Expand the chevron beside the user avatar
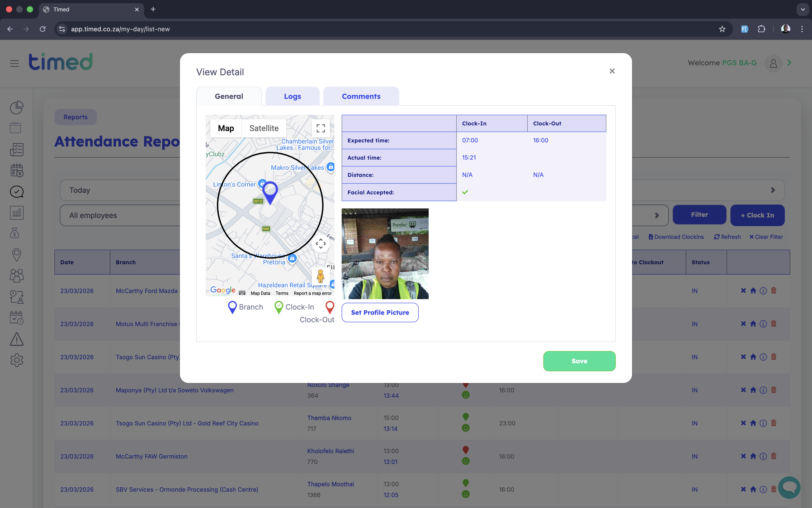The height and width of the screenshot is (508, 812). [x=790, y=63]
